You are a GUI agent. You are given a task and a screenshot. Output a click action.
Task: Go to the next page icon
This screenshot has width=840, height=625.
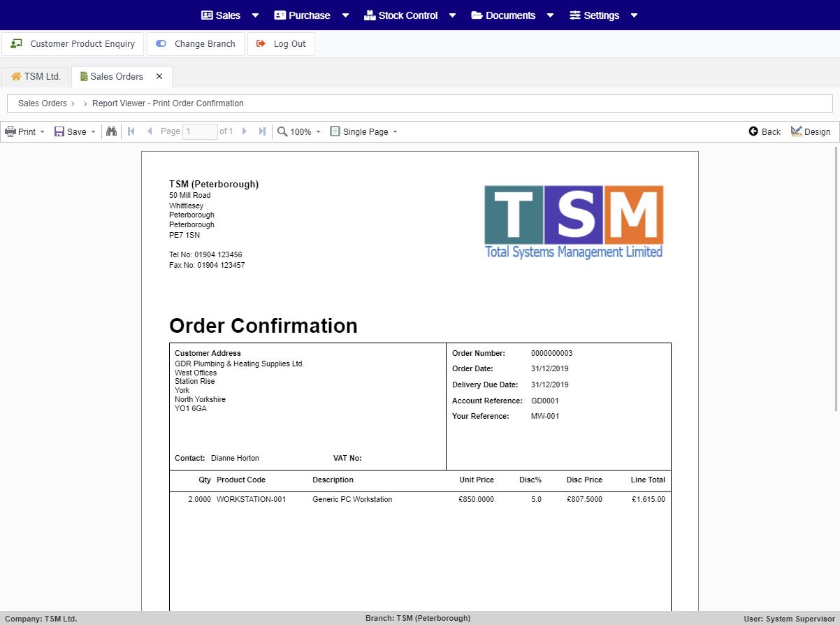click(x=244, y=131)
